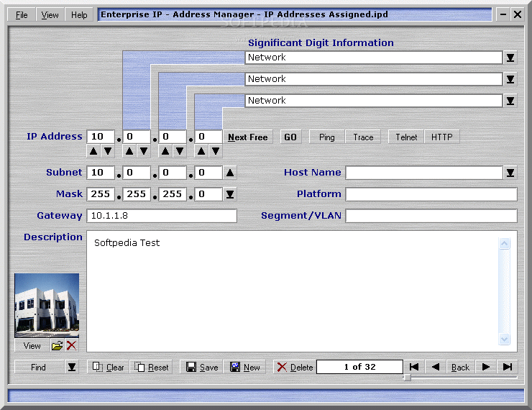The height and width of the screenshot is (410, 532).
Task: Clear the form fields
Action: pos(109,368)
